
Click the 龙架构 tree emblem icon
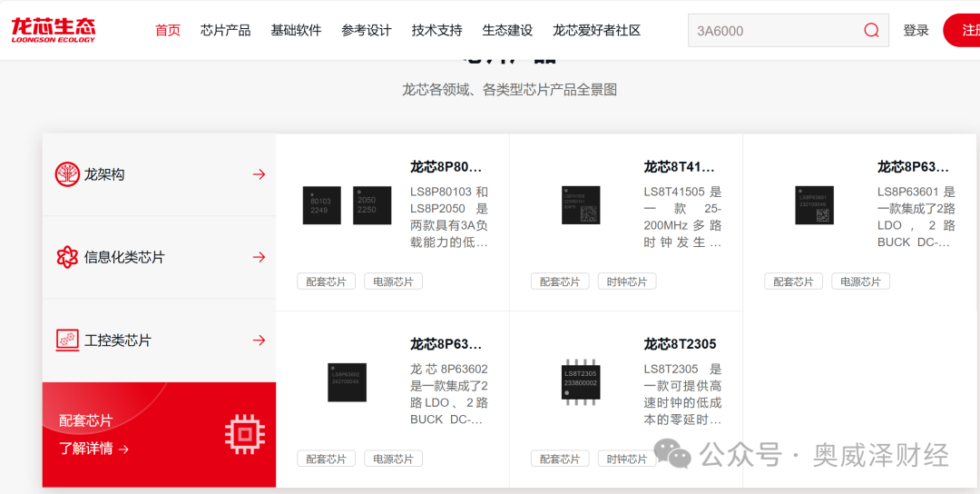tap(67, 174)
